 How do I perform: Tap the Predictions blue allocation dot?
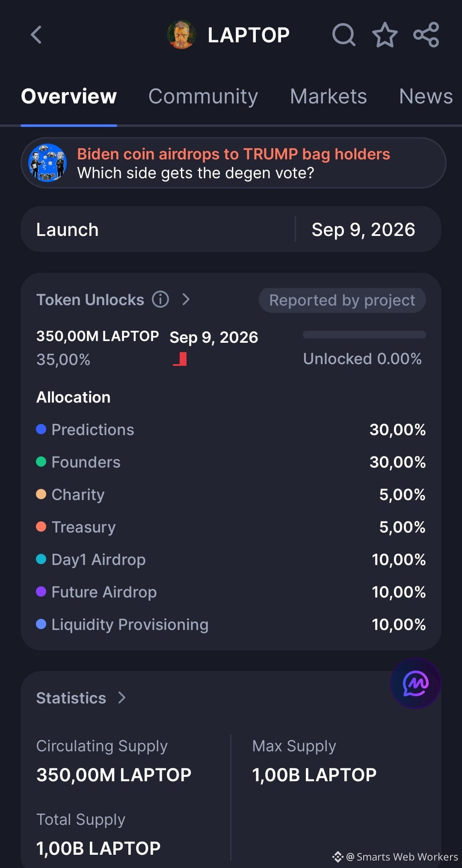(x=41, y=429)
